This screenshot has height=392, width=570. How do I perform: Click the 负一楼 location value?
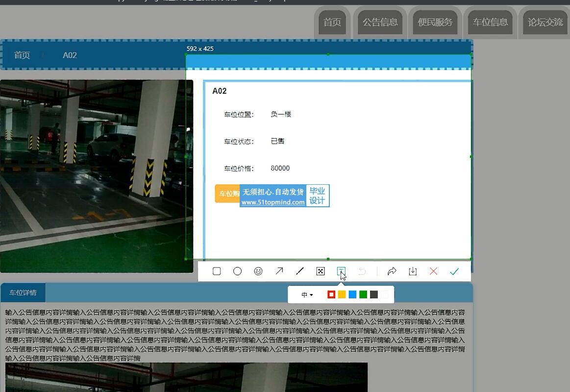tap(281, 115)
